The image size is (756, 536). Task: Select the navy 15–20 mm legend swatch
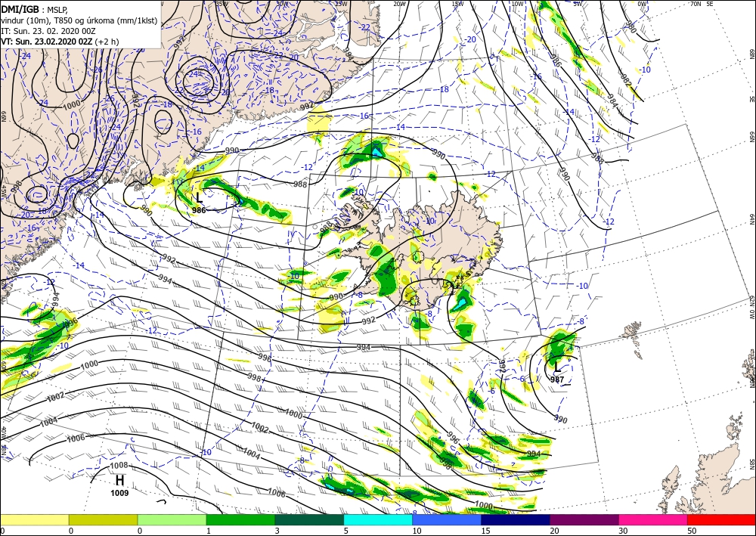point(516,519)
